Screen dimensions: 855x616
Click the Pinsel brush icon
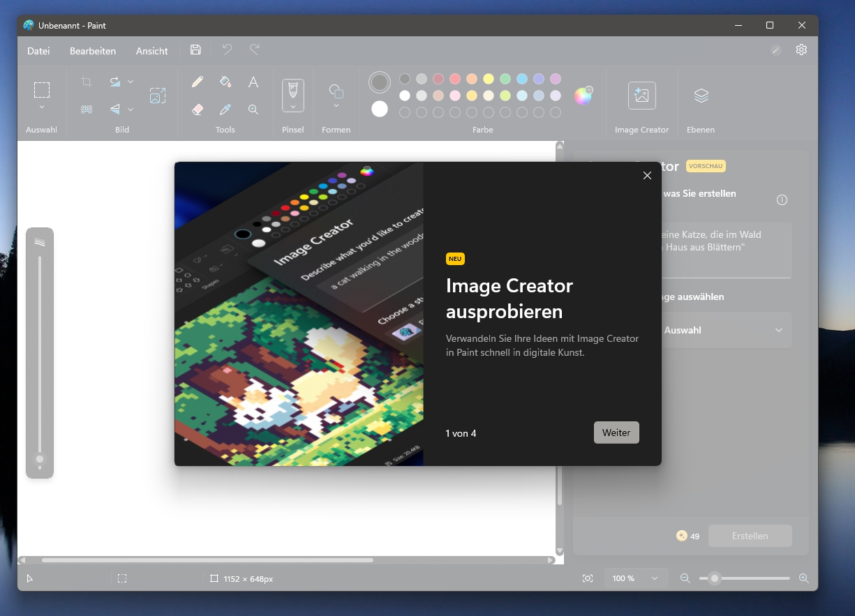[293, 89]
